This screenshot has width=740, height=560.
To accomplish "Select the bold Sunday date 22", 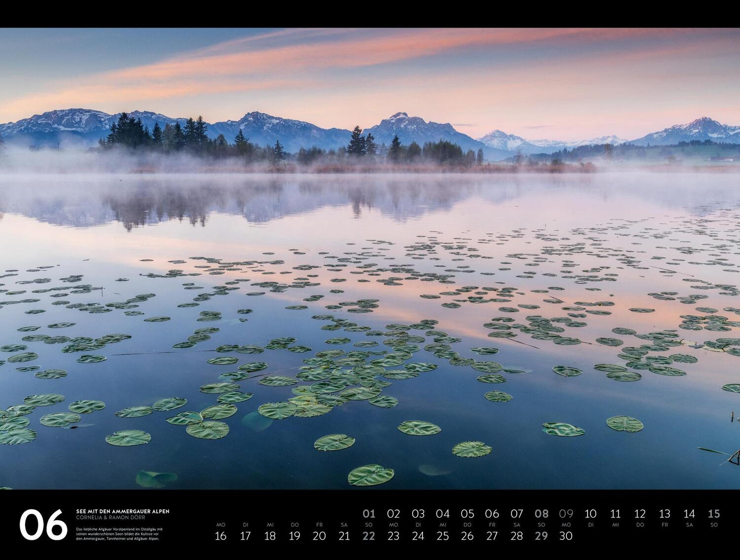I will pyautogui.click(x=369, y=536).
